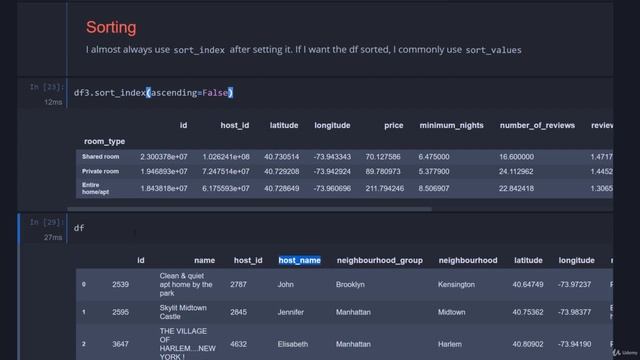Viewport: 640px width, 360px height.
Task: Click the minimum_nights column header
Action: coord(451,125)
